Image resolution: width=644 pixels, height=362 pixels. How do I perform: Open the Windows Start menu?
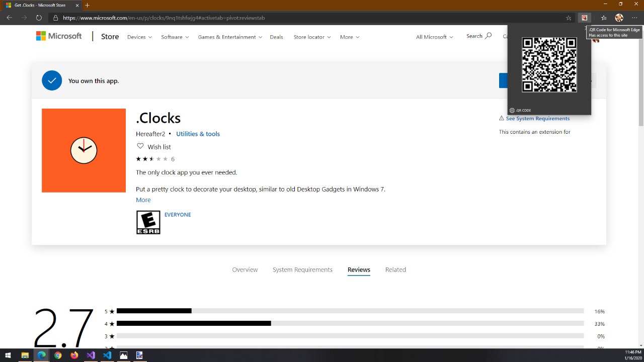tap(8, 355)
